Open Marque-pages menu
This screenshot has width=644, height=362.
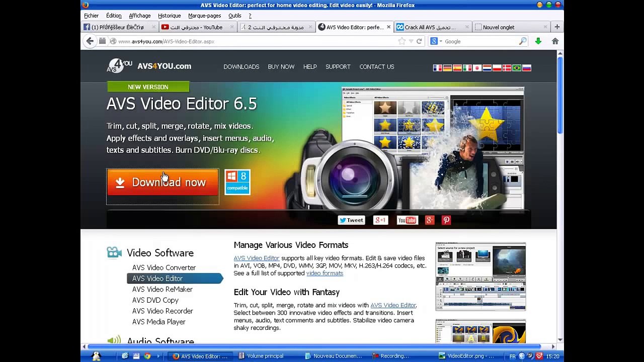coord(204,16)
